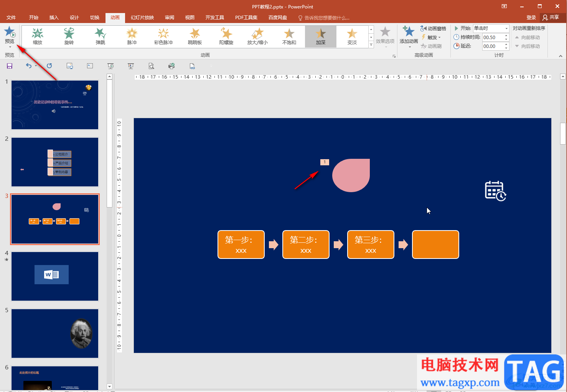This screenshot has height=392, width=567.
Task: Select slide 1 thumbnail
Action: pyautogui.click(x=55, y=105)
